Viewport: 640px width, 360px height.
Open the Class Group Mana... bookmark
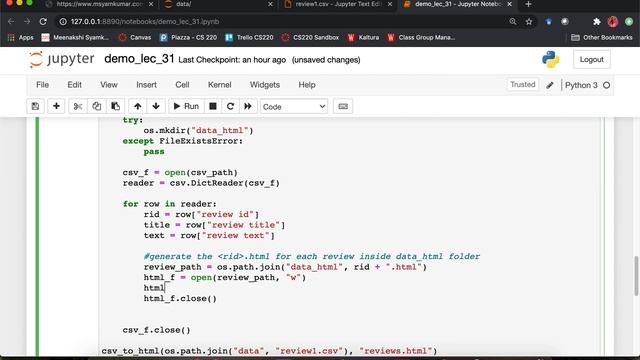coord(421,38)
